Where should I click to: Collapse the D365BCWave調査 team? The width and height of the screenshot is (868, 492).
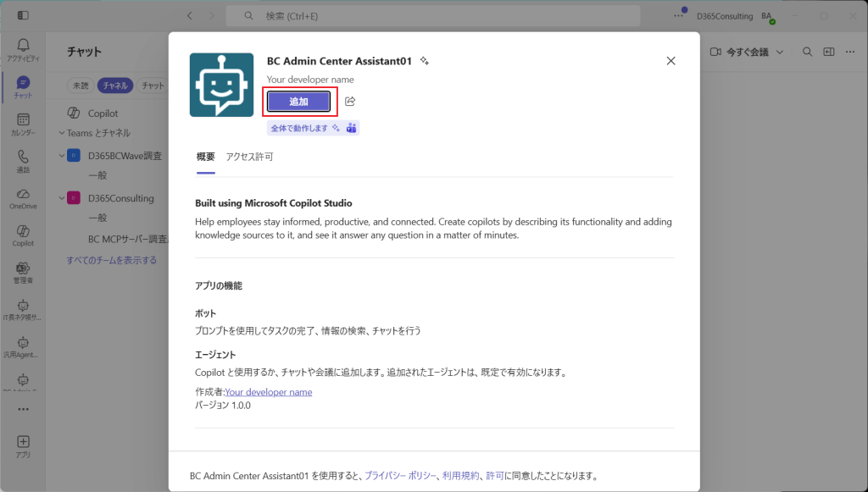[x=61, y=156]
